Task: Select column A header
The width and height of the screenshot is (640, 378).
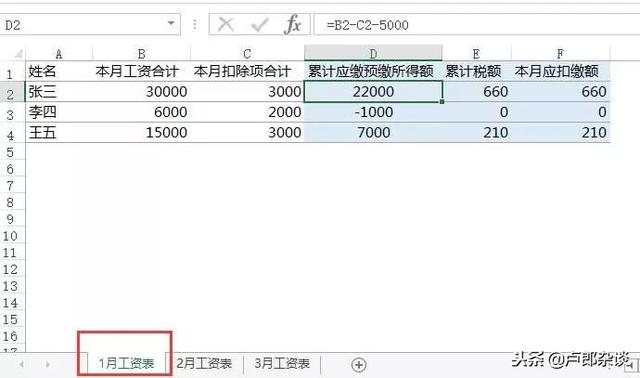Action: tap(59, 53)
